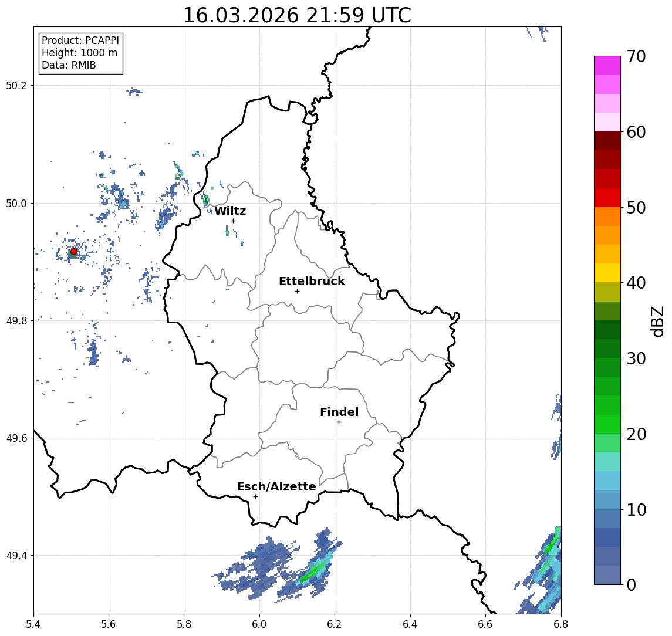The image size is (672, 636).
Task: Click the plus marker under Findel
Action: (x=339, y=422)
